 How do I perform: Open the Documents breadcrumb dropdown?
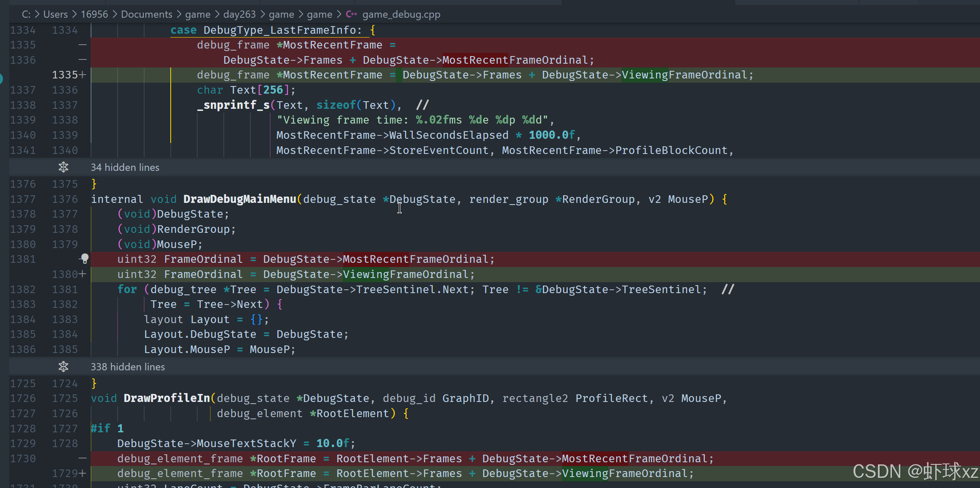click(x=146, y=14)
